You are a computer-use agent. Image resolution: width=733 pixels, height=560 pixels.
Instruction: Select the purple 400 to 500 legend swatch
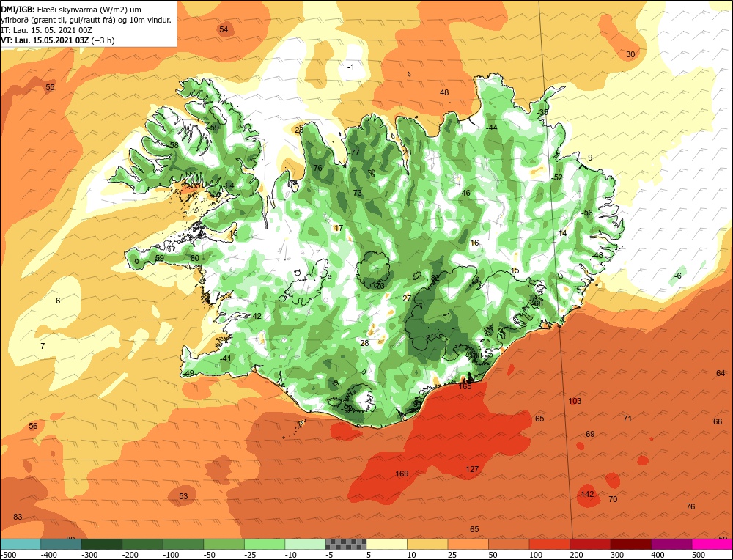tap(671, 544)
